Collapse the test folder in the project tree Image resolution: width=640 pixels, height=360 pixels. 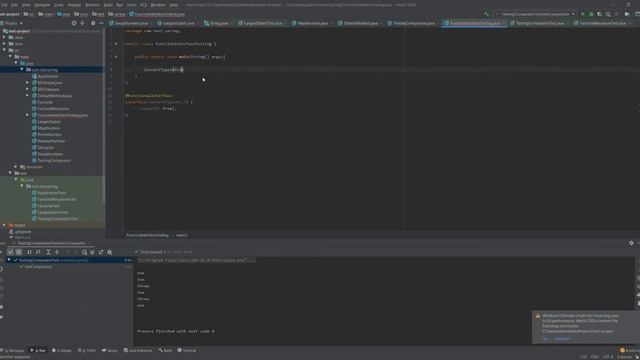point(10,173)
